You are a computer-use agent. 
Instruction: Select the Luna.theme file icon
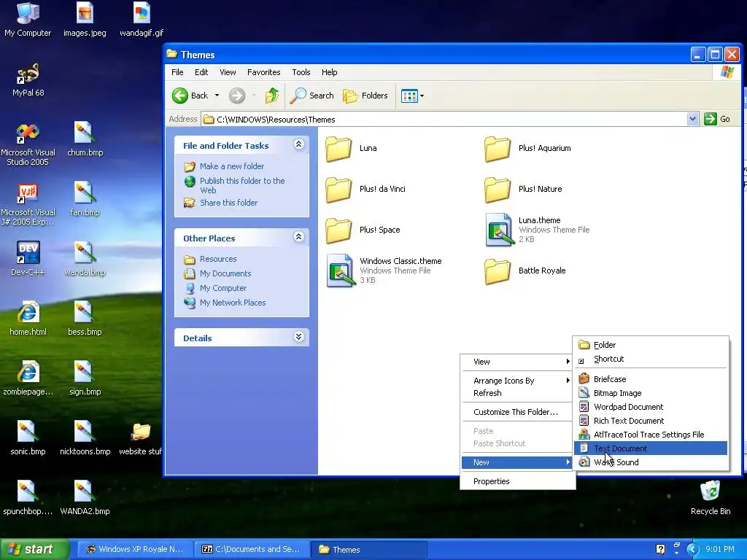(499, 230)
